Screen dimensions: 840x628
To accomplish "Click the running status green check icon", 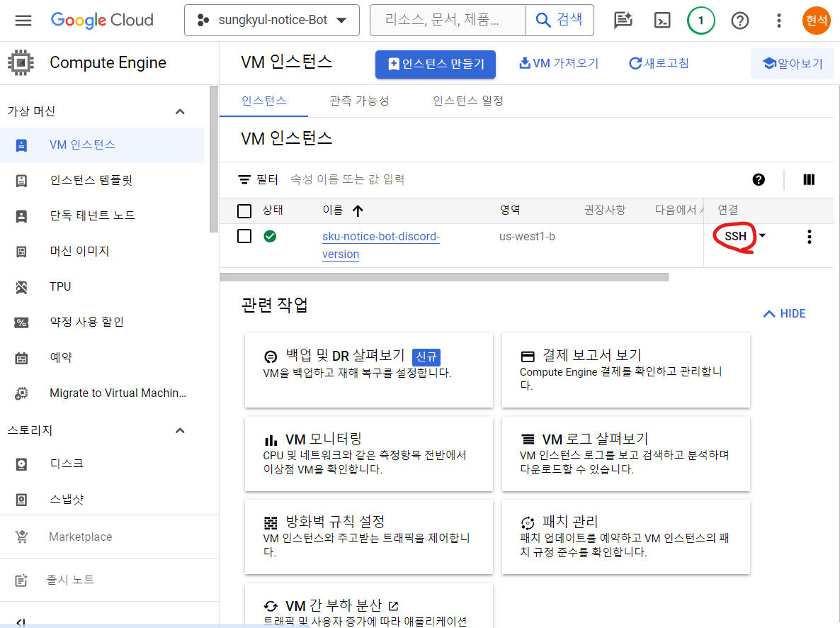I will pyautogui.click(x=270, y=236).
